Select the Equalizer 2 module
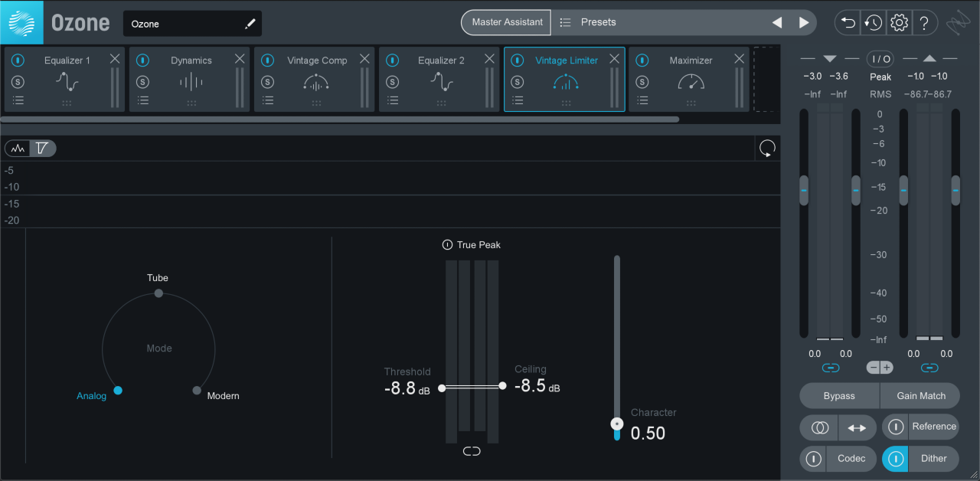The height and width of the screenshot is (481, 980). click(x=439, y=80)
